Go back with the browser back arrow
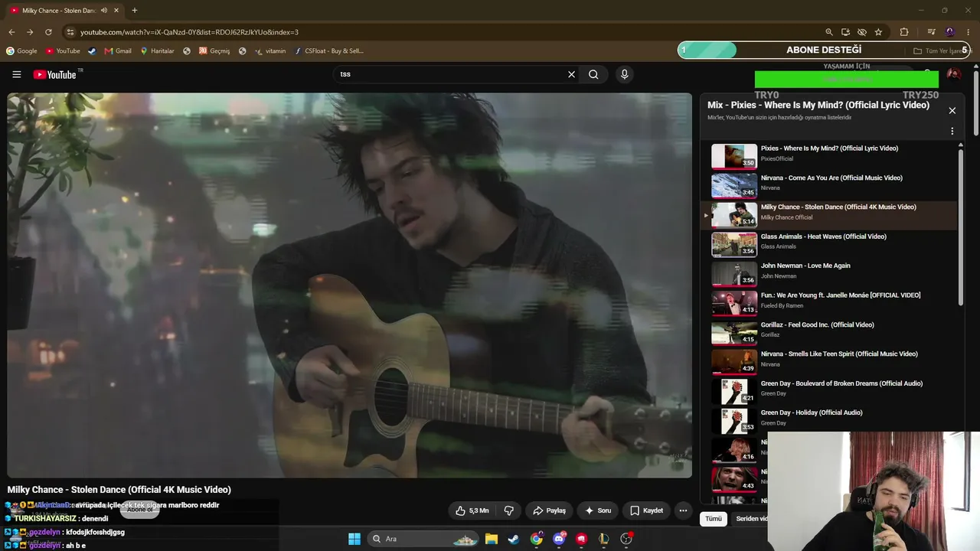This screenshot has width=980, height=551. (x=11, y=32)
